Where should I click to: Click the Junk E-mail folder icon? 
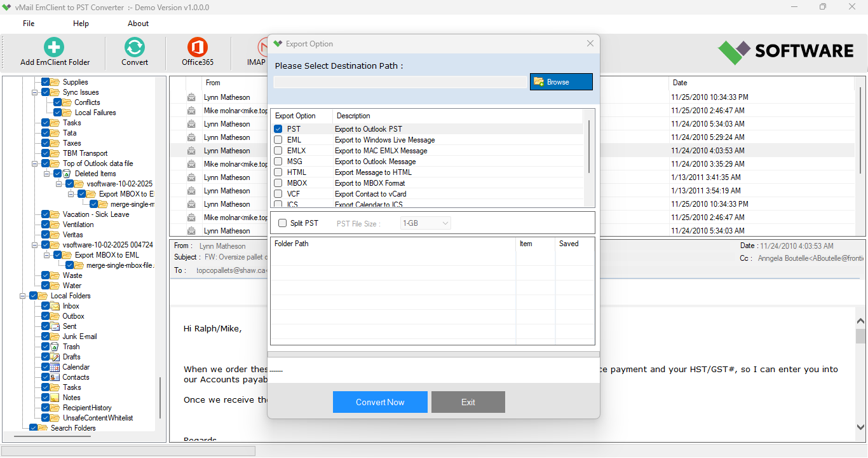pos(55,337)
